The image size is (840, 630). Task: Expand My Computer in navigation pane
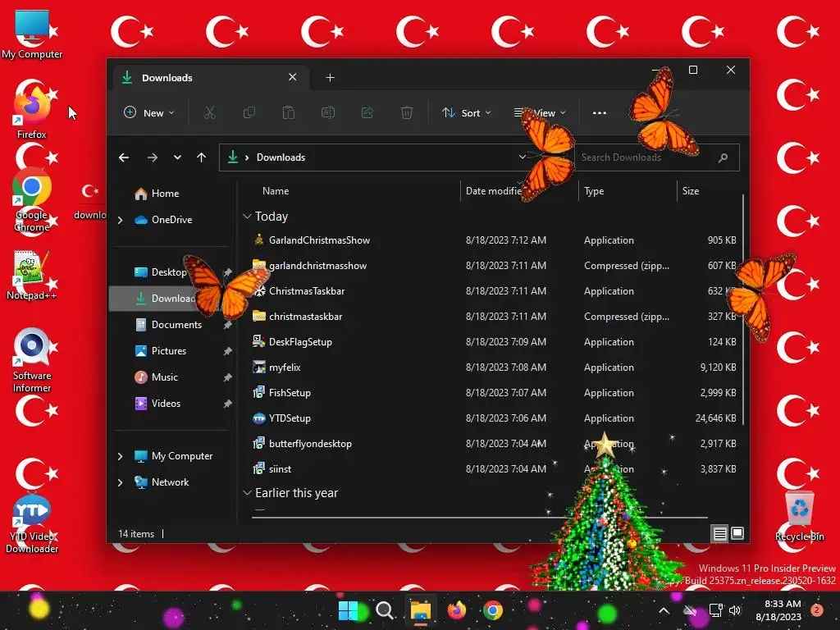[x=121, y=456]
